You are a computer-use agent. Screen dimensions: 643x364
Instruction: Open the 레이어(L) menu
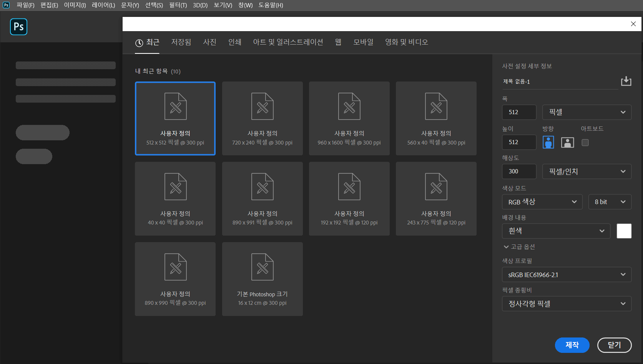(103, 5)
